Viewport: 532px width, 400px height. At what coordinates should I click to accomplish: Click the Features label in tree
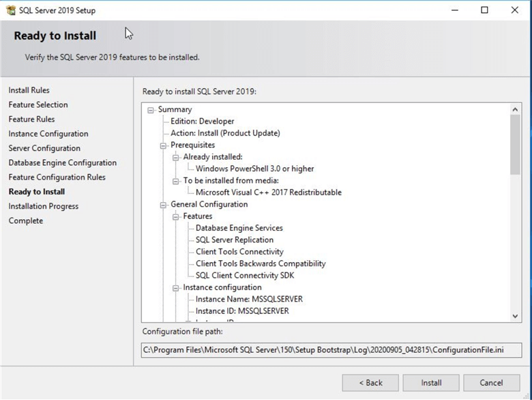[198, 216]
